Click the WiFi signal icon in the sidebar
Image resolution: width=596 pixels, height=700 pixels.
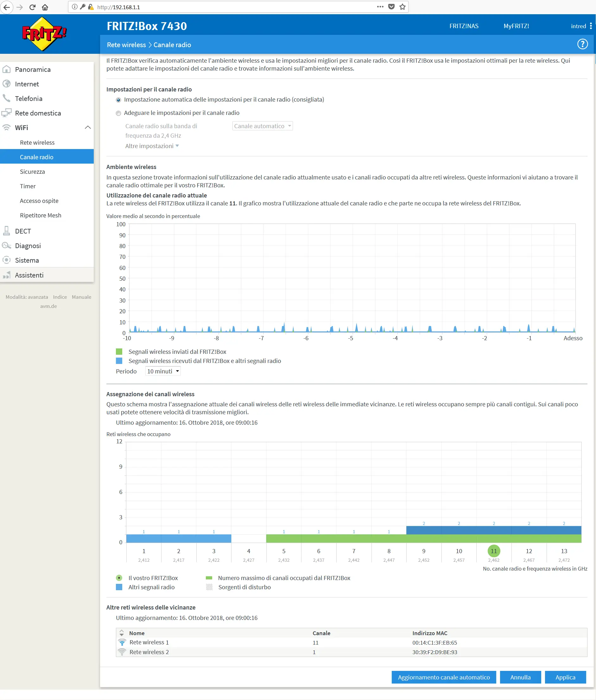click(x=6, y=127)
